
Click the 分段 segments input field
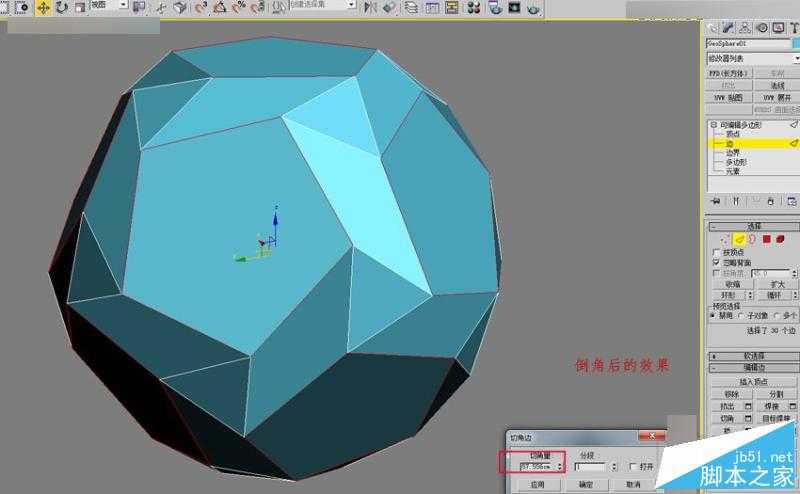[x=592, y=466]
